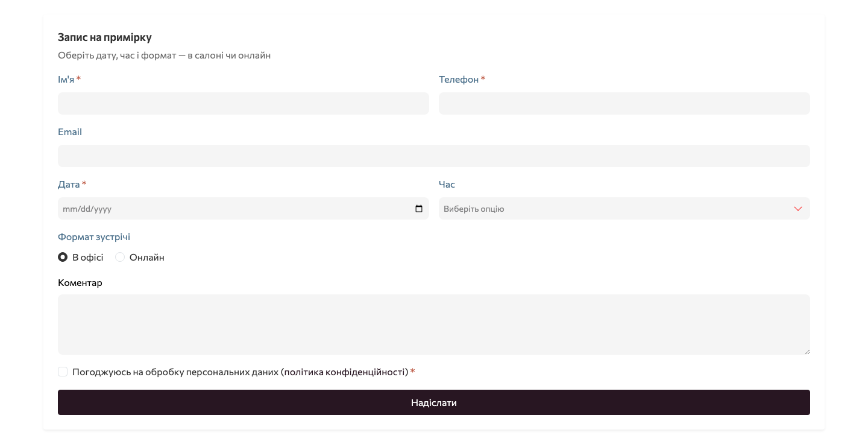Place cursor in the «Коментар» textarea
Screen dimensions: 868x444
(434, 325)
